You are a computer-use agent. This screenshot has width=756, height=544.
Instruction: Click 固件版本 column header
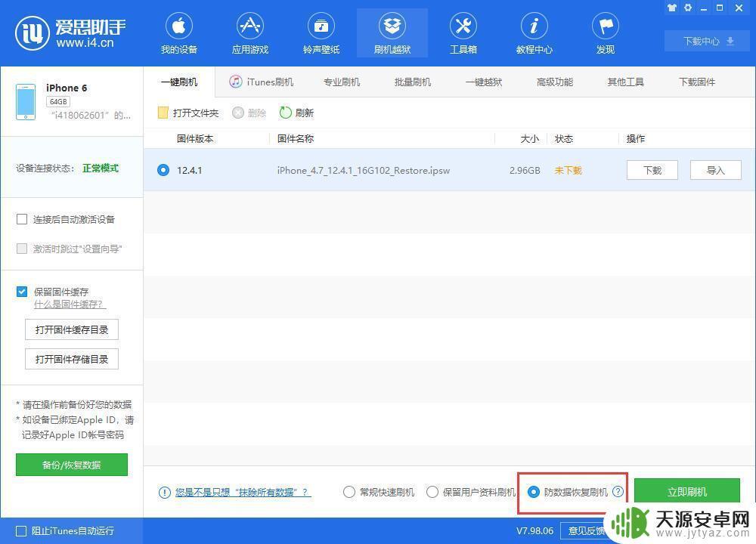[x=195, y=139]
